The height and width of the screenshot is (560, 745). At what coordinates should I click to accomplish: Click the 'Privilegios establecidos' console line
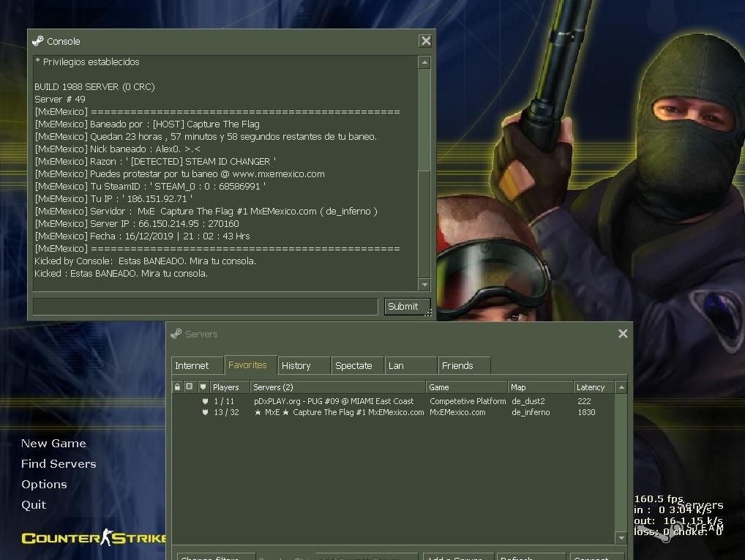(87, 61)
